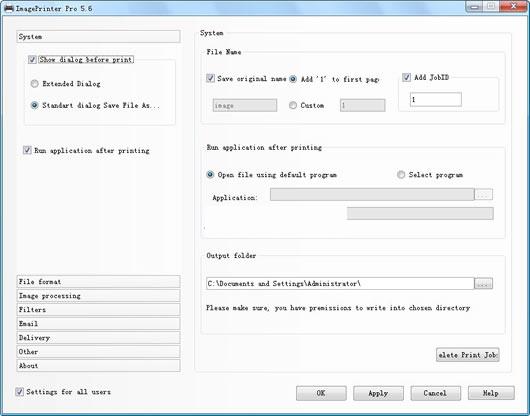Browse for Output folder with ellipsis button

click(484, 284)
